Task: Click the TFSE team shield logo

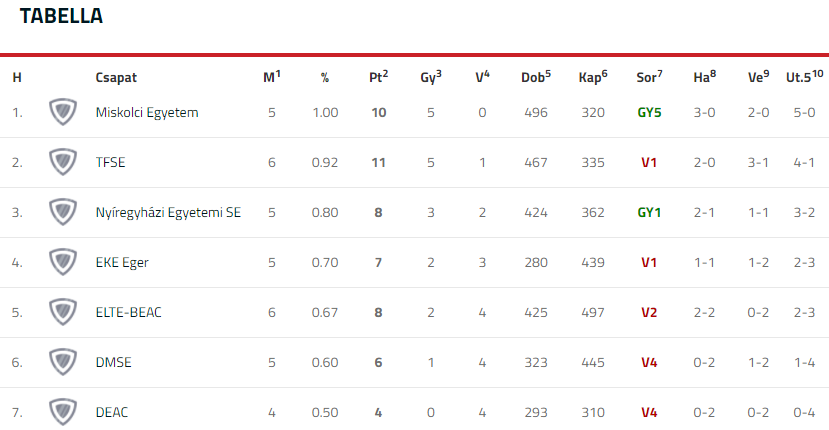Action: pos(63,162)
